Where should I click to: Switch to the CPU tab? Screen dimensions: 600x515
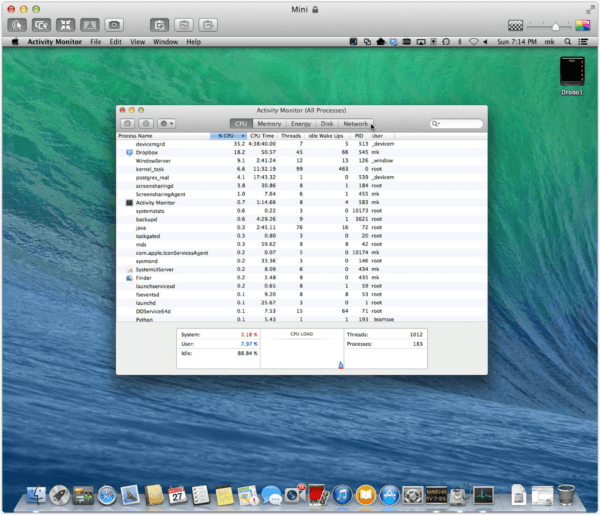241,124
